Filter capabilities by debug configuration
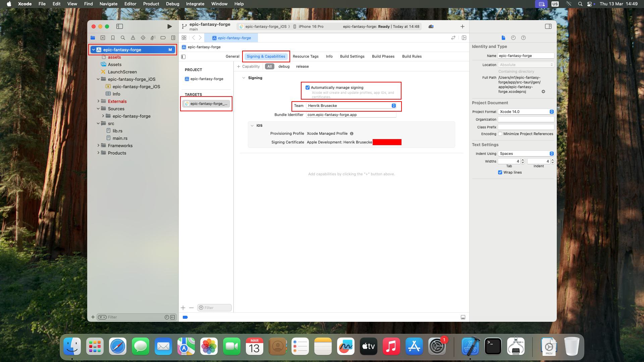The height and width of the screenshot is (362, 644). point(284,66)
